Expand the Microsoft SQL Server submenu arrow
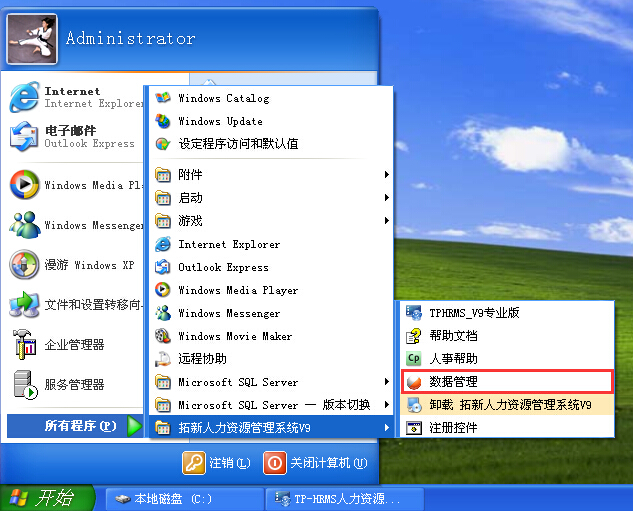The width and height of the screenshot is (633, 511). 386,382
